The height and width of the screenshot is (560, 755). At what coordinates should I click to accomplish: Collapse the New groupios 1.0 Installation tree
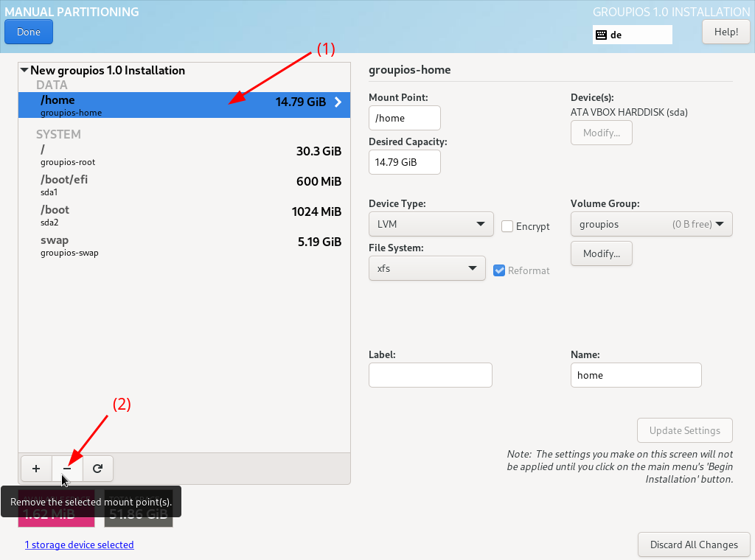pyautogui.click(x=24, y=71)
